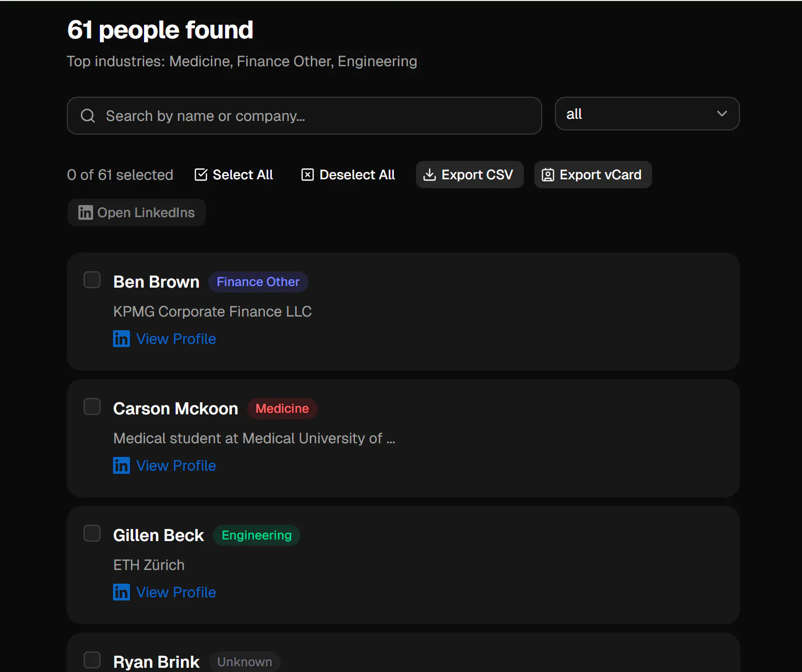Click Gillen Beck's LinkedIn logo icon
Image resolution: width=802 pixels, height=672 pixels.
pyautogui.click(x=121, y=592)
